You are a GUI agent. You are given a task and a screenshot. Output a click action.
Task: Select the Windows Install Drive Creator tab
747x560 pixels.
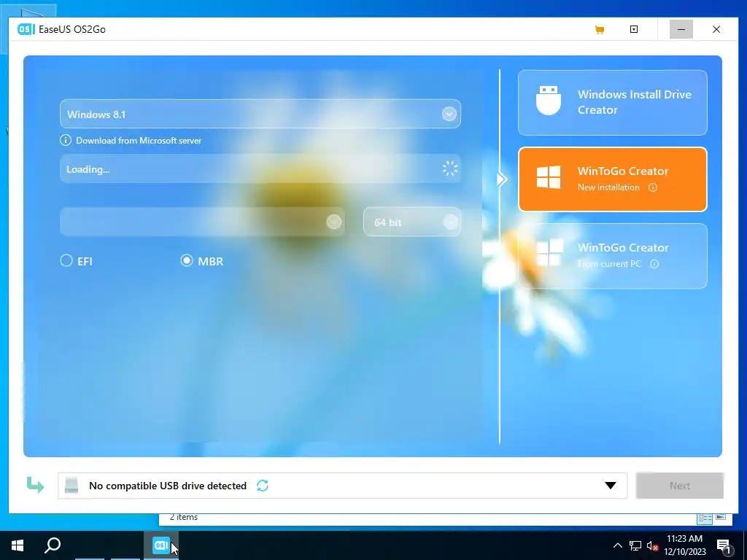612,102
